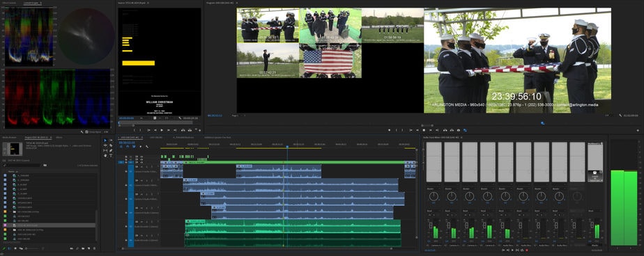The width and height of the screenshot is (644, 256).
Task: Click Overwrite button in Source monitor
Action: [x=190, y=130]
